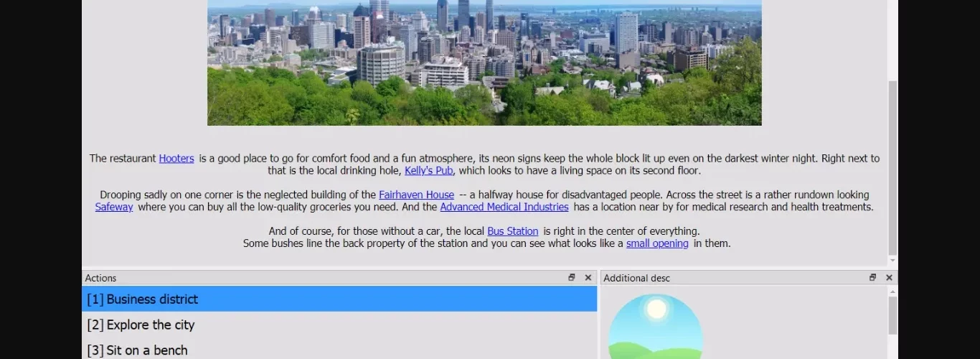Undock the Additional desc panel
Screen dimensions: 980x359
[872, 278]
